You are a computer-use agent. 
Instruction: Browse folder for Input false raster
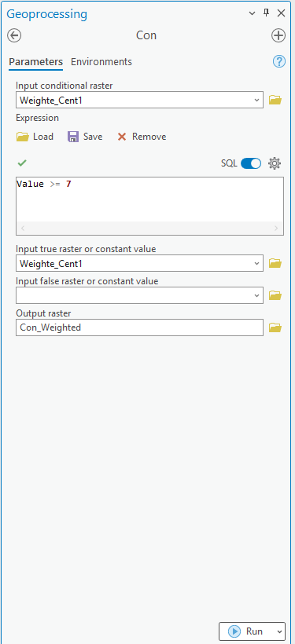click(x=275, y=295)
